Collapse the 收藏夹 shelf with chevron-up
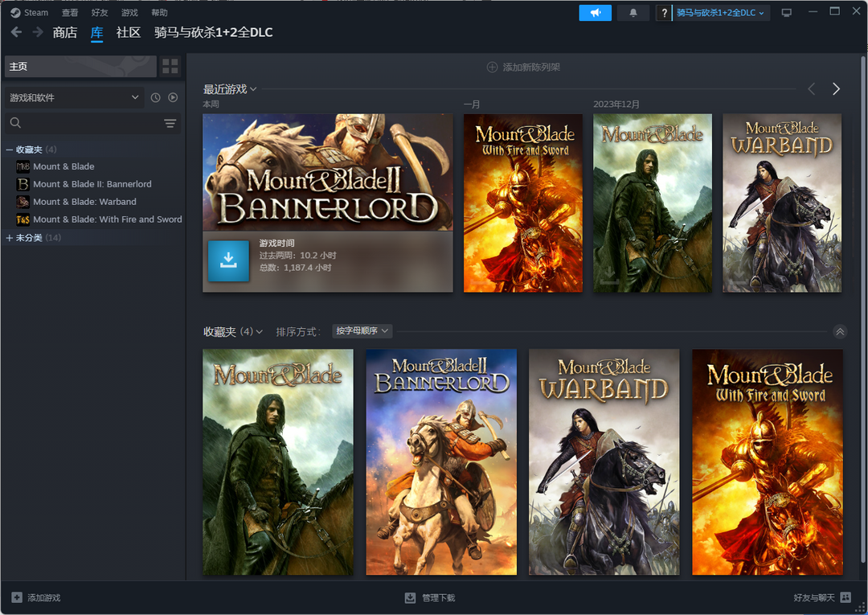Screen dimensions: 868x615 click(x=840, y=331)
